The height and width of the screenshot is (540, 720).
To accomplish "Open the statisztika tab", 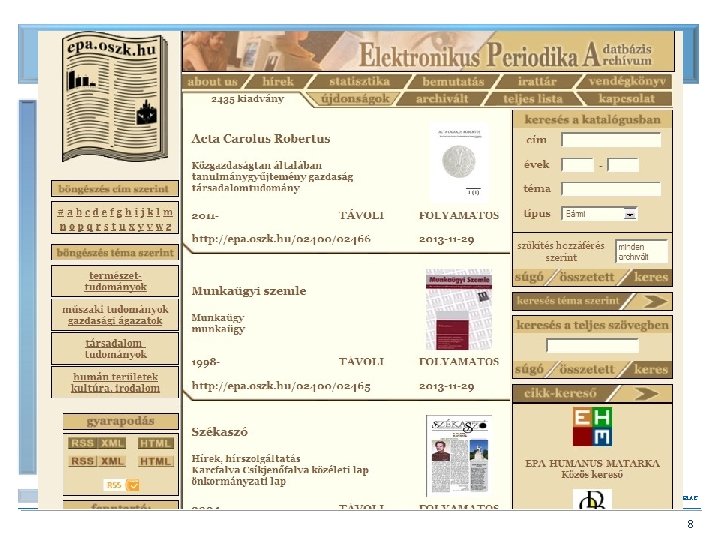I will coord(359,82).
